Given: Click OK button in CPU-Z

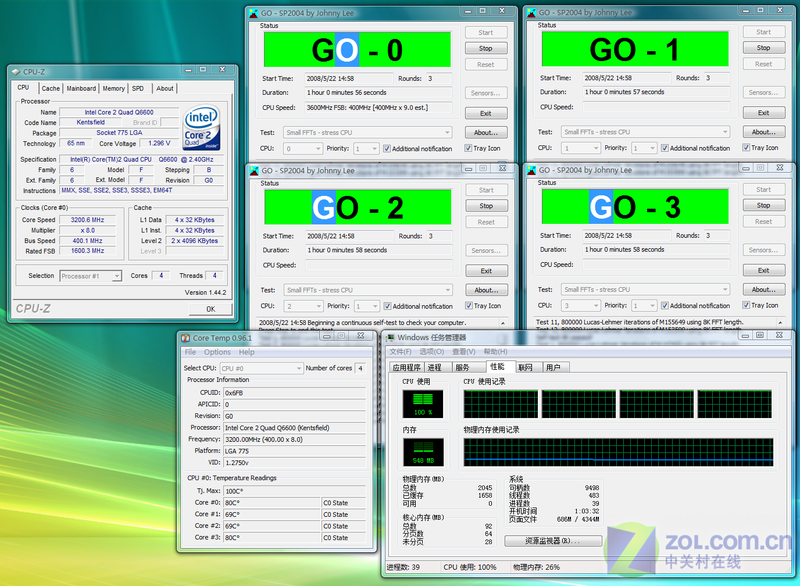Looking at the screenshot, I should tap(211, 309).
